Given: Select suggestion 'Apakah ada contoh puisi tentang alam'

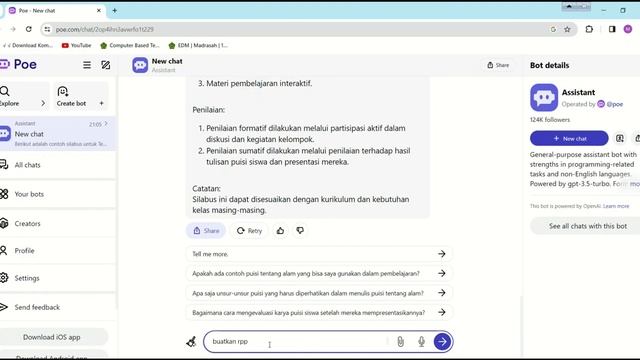Looking at the screenshot, I should (319, 273).
